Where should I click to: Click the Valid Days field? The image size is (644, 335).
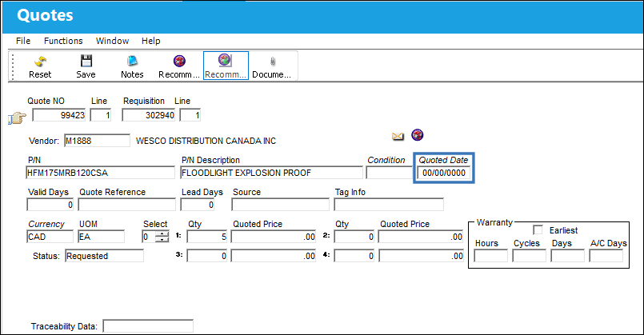pos(50,205)
